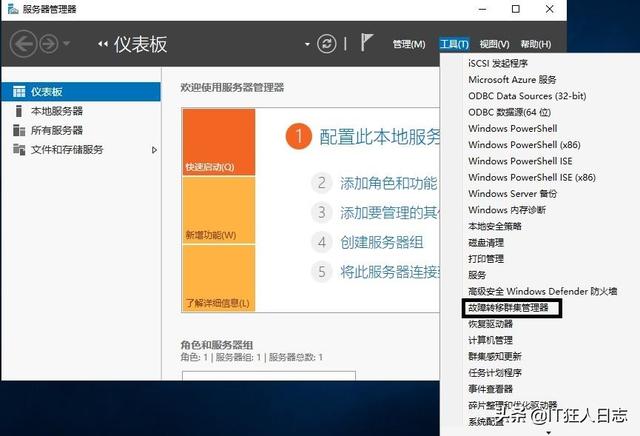Click the 服务器管理器 title bar icon
This screenshot has width=640, height=436.
click(x=13, y=9)
